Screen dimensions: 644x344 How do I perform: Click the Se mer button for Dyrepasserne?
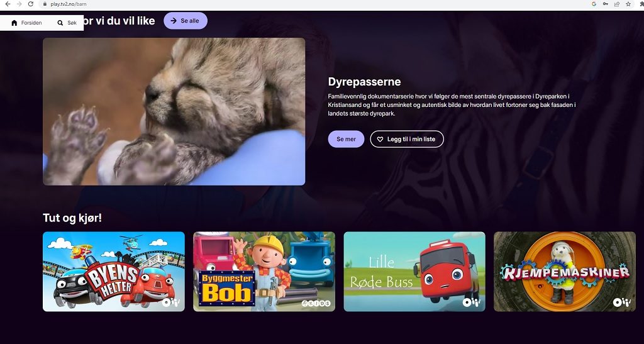click(x=346, y=139)
